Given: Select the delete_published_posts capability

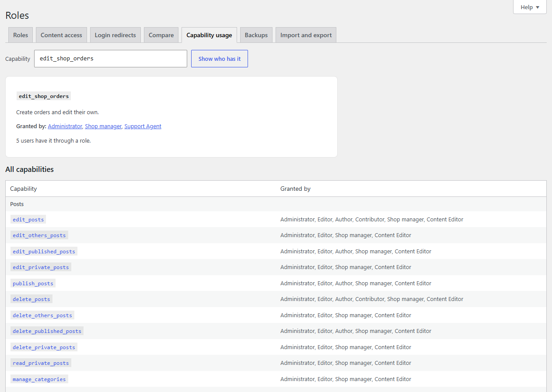Looking at the screenshot, I should [47, 331].
